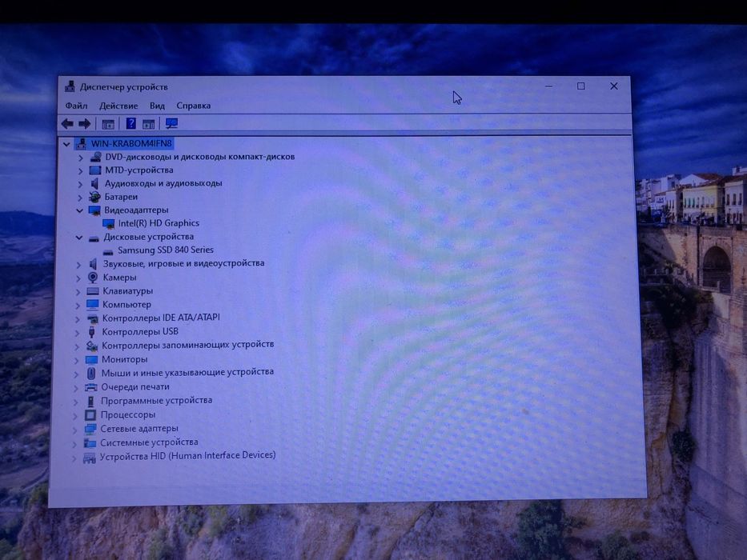Expand the MTD-устройства category
Image resolution: width=747 pixels, height=560 pixels.
[81, 170]
